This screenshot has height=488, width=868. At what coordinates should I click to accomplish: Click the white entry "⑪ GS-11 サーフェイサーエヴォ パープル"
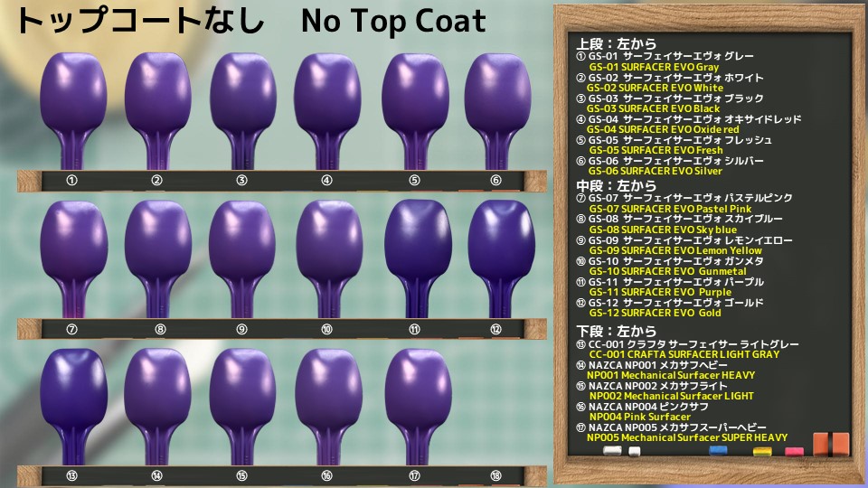(670, 282)
